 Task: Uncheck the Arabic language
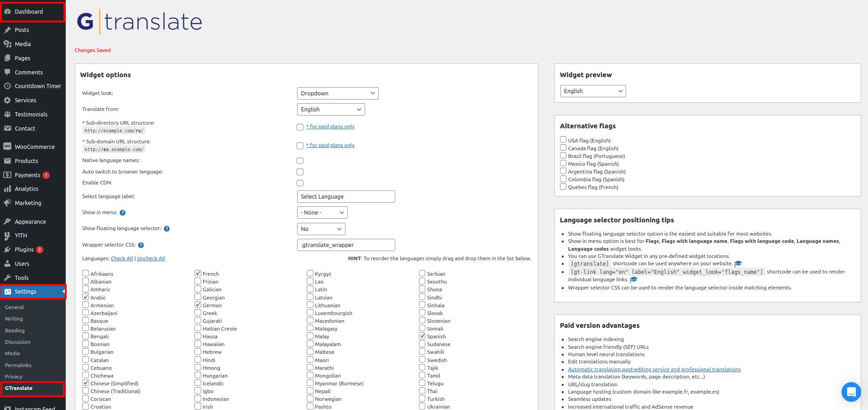click(x=86, y=297)
